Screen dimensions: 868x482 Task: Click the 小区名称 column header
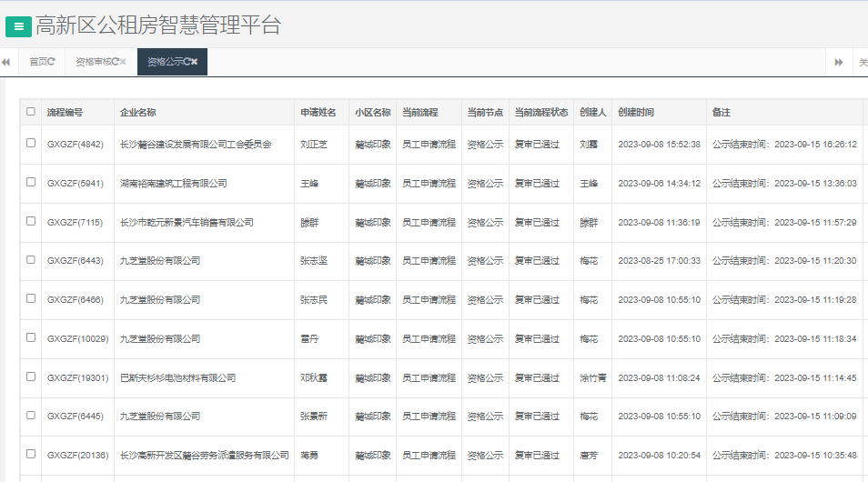pyautogui.click(x=372, y=113)
